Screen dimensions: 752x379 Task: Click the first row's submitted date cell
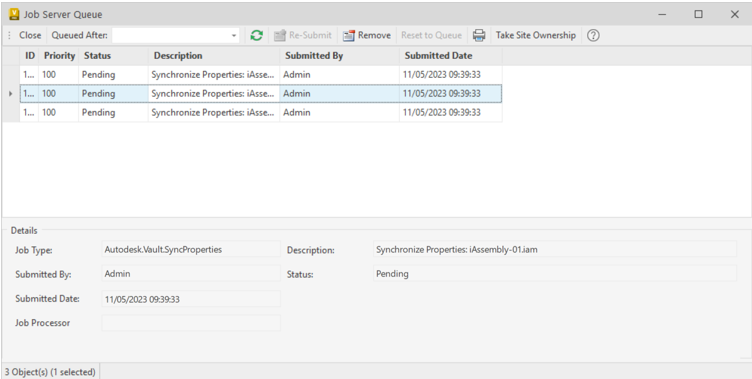451,75
